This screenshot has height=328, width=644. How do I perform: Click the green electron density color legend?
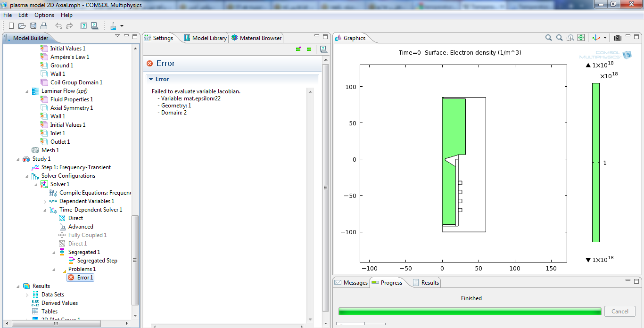pyautogui.click(x=596, y=163)
